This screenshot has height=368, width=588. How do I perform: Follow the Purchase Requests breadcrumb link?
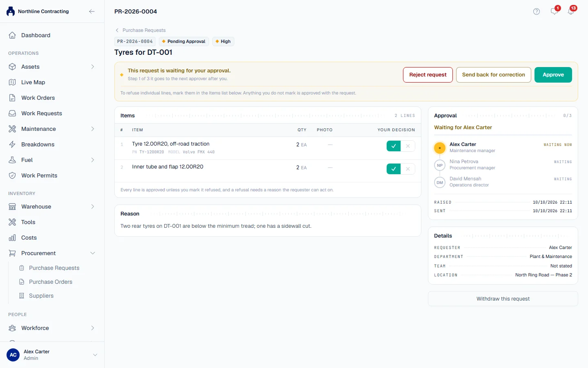coord(144,30)
